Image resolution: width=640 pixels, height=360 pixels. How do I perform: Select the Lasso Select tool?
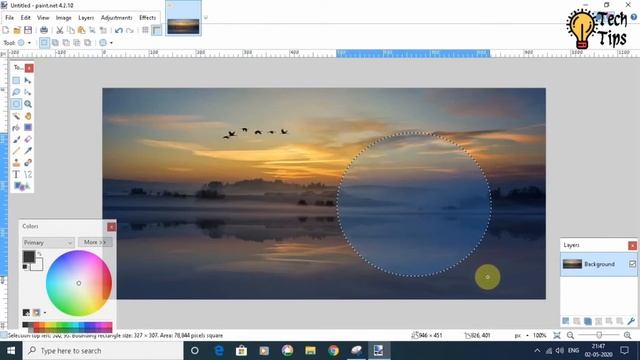coord(16,92)
